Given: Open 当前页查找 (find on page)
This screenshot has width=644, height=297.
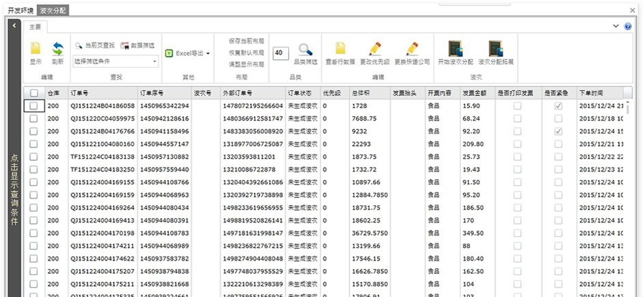Looking at the screenshot, I should [94, 45].
